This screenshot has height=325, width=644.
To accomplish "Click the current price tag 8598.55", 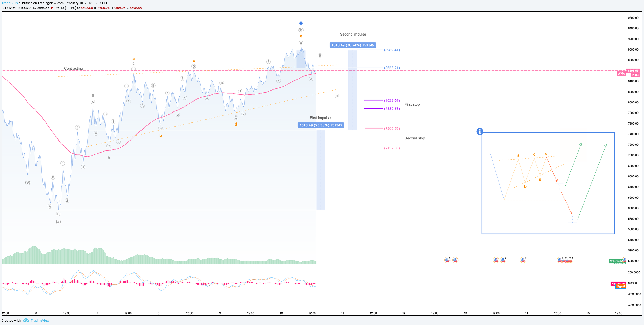I will [x=633, y=71].
